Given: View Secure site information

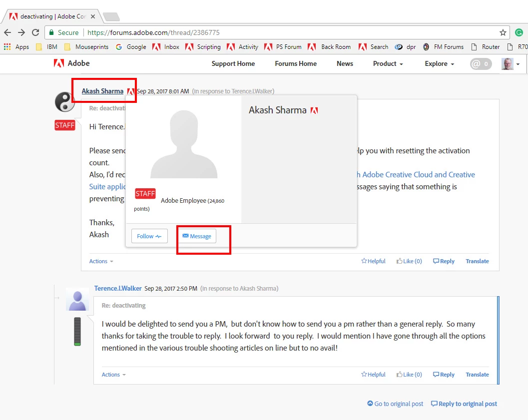Looking at the screenshot, I should point(64,32).
